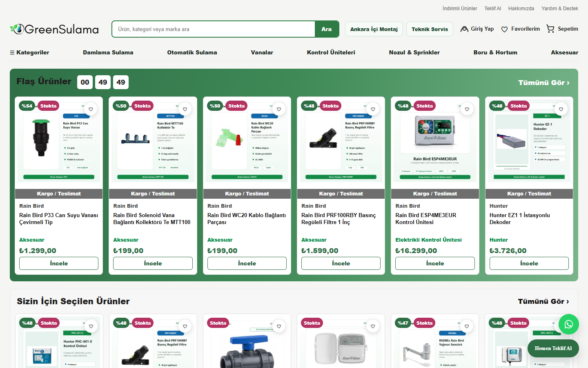Image resolution: width=588 pixels, height=368 pixels.
Task: Open the Kategoriler hamburger menu
Action: (x=29, y=52)
